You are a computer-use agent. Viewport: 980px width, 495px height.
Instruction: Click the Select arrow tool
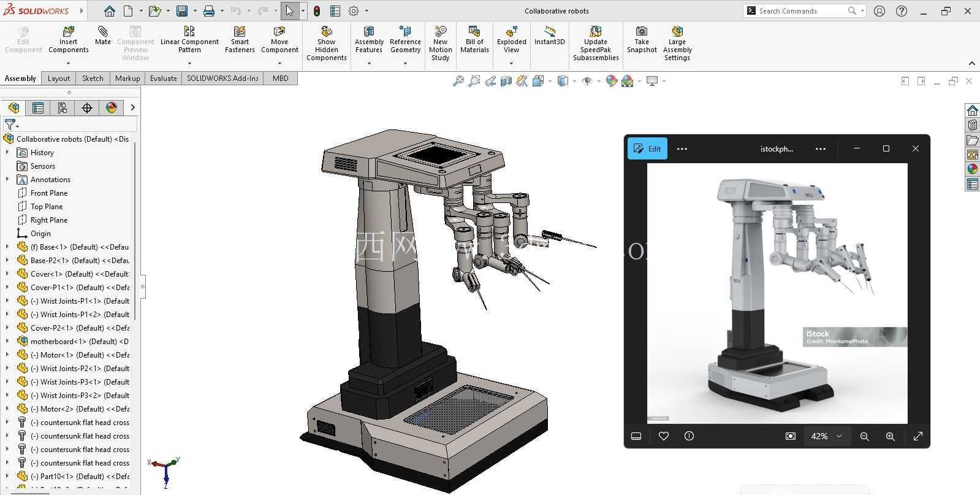(289, 11)
